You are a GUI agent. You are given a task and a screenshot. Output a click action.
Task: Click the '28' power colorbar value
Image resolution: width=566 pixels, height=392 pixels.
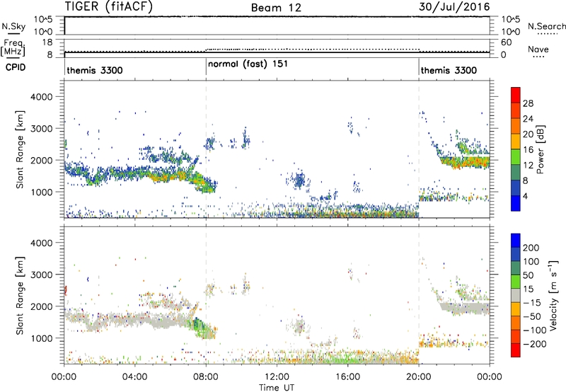tap(528, 103)
